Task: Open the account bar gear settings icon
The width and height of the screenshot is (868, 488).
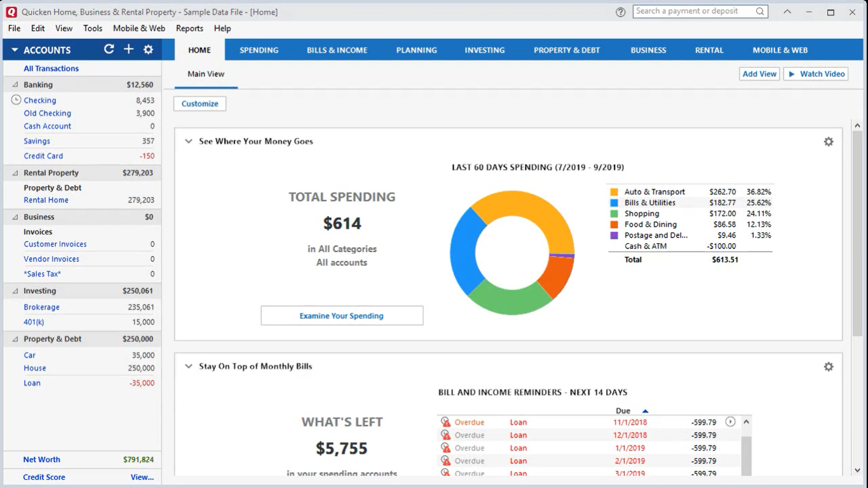Action: 148,50
